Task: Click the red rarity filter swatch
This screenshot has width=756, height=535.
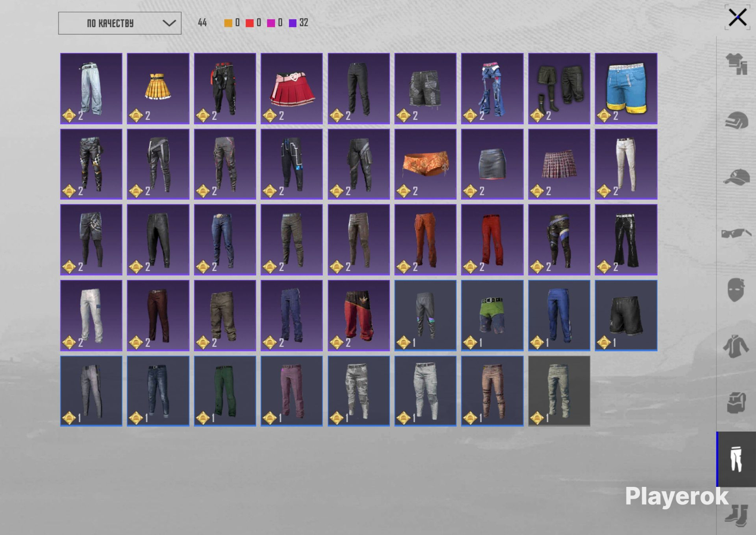Action: (250, 23)
